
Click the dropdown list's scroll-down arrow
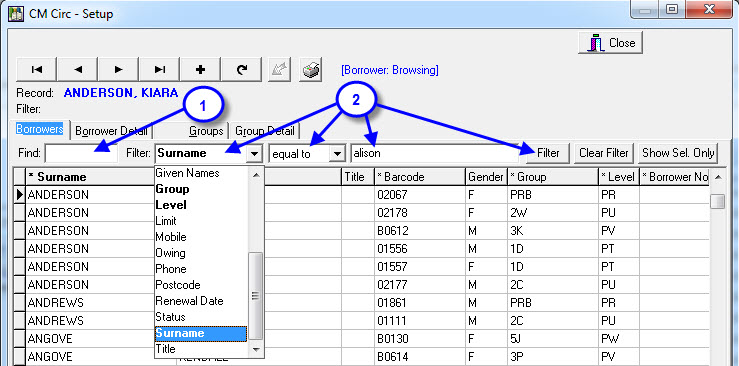[256, 350]
